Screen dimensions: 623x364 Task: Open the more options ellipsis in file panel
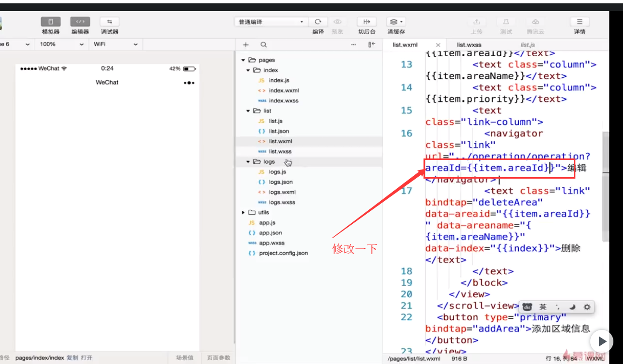[353, 44]
